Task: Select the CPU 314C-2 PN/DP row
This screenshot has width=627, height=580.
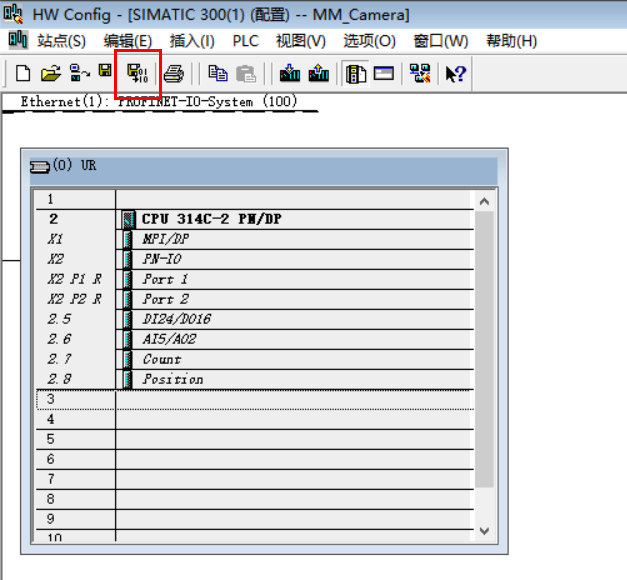Action: click(x=255, y=219)
